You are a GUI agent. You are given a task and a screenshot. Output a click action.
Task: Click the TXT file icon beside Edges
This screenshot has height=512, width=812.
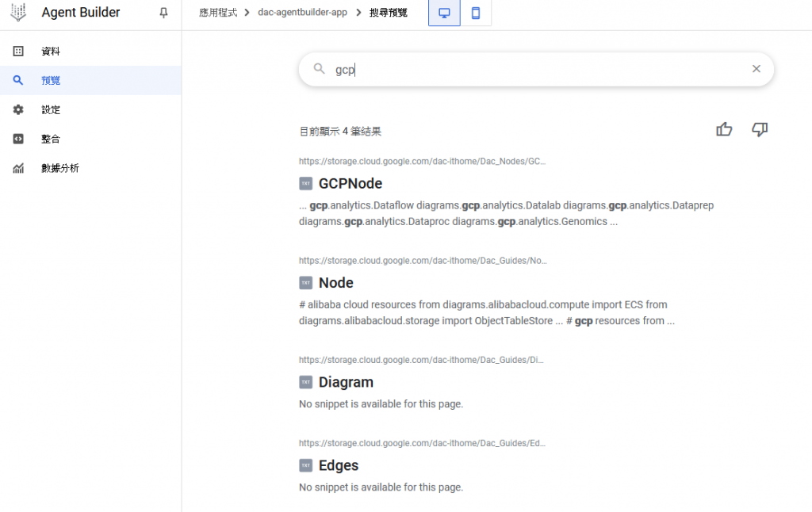pos(305,466)
